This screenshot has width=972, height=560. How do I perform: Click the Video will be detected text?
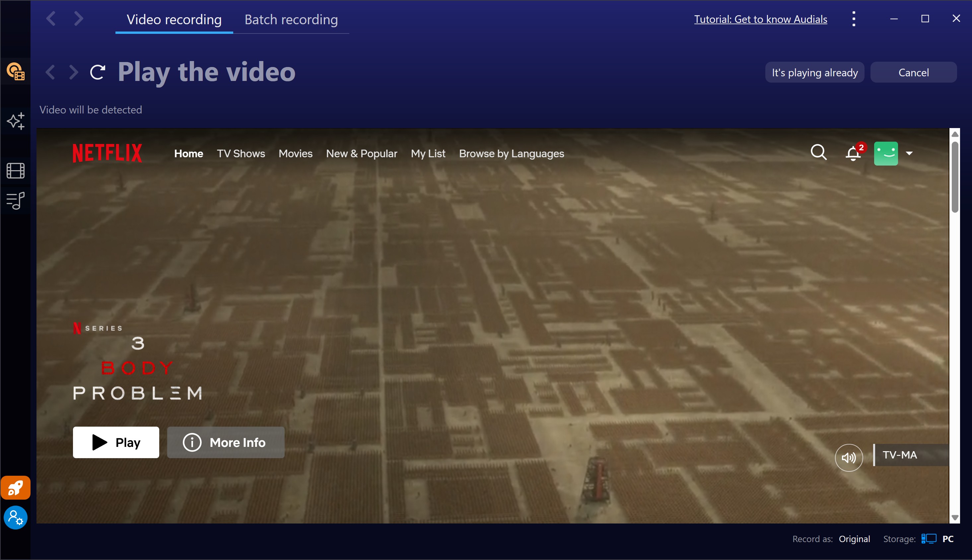91,110
